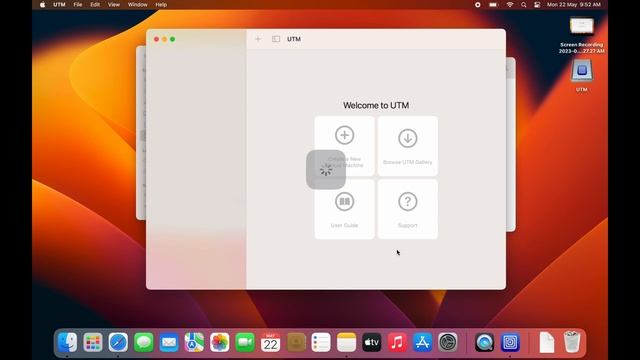Open Messages from the Dock
This screenshot has width=640, height=360.
144,342
